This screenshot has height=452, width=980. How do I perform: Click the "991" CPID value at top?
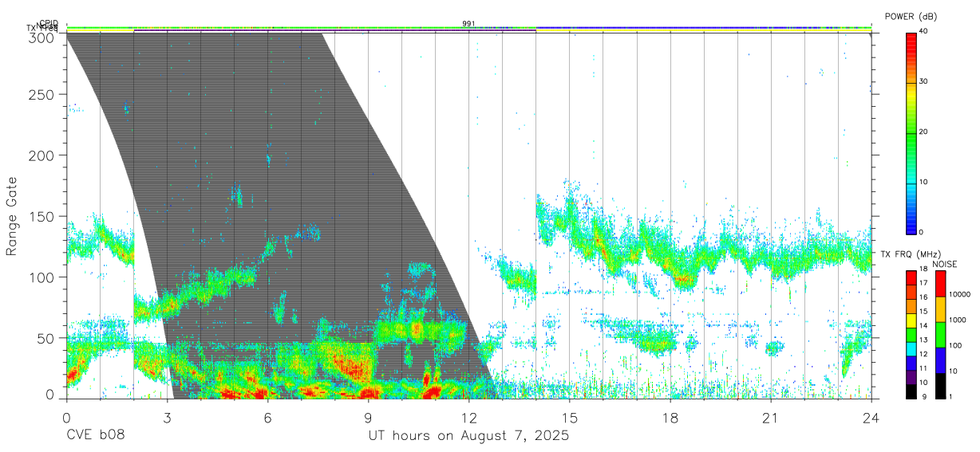click(468, 24)
